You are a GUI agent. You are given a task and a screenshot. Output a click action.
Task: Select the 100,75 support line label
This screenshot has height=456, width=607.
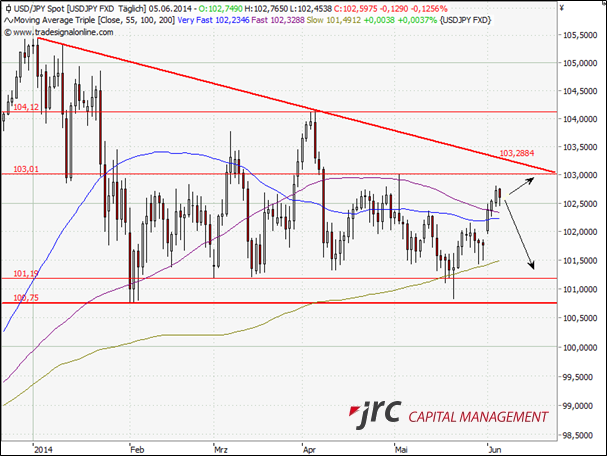click(26, 297)
